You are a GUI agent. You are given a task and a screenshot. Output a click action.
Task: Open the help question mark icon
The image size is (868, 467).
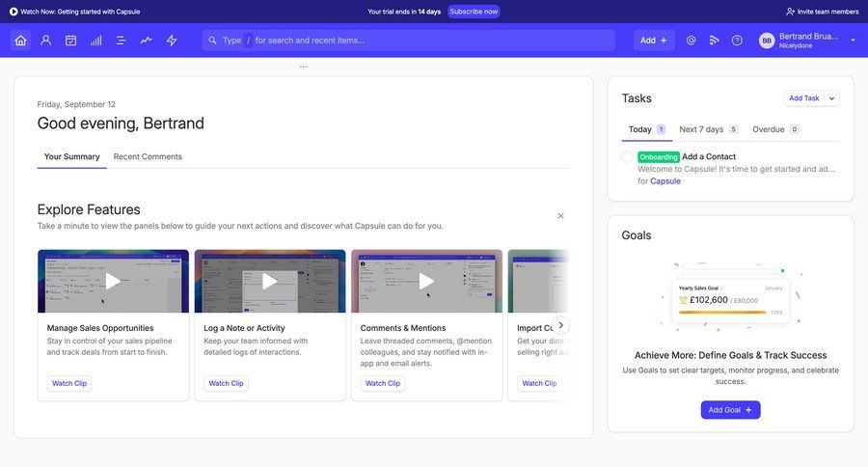click(737, 41)
